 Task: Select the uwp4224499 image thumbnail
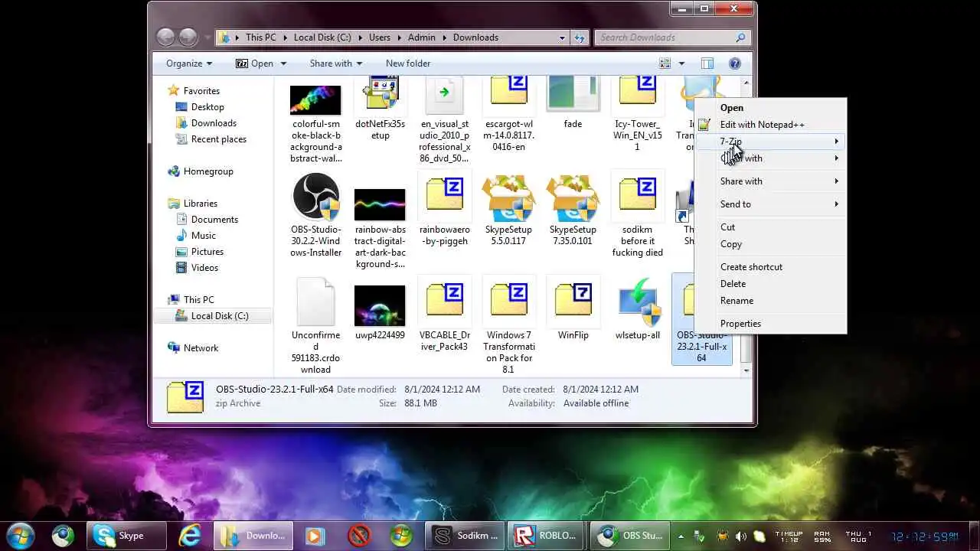[x=380, y=305]
